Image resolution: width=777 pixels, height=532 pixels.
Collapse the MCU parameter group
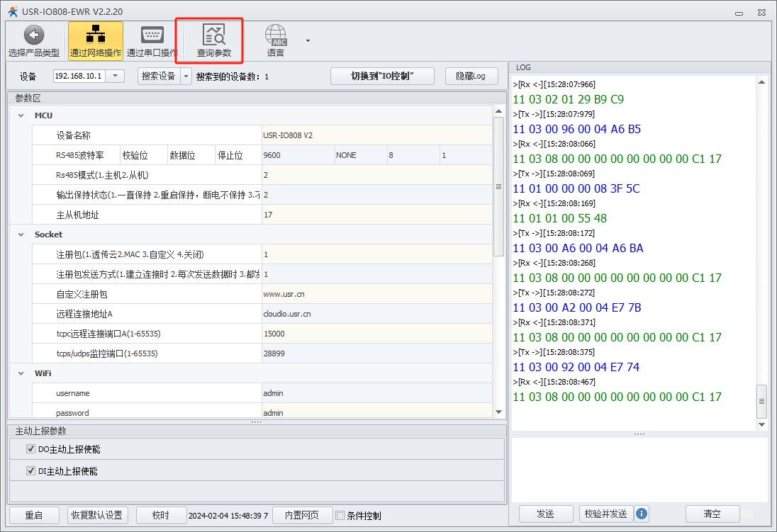coord(21,115)
